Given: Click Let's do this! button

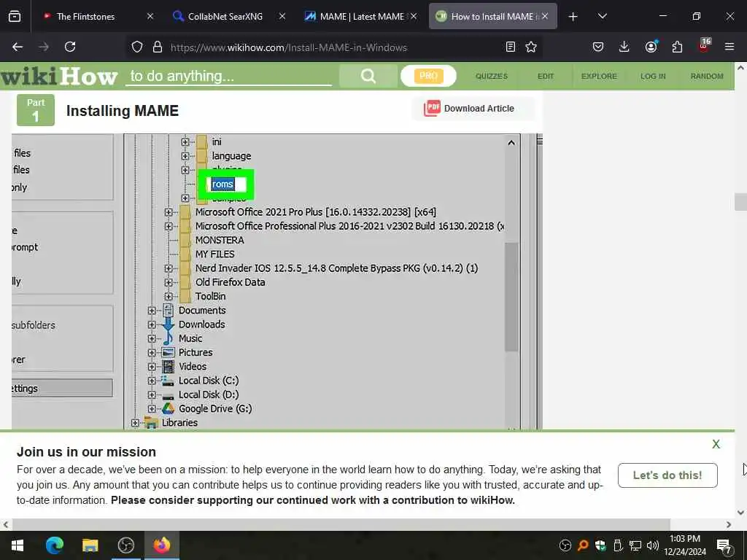Looking at the screenshot, I should pyautogui.click(x=667, y=475).
